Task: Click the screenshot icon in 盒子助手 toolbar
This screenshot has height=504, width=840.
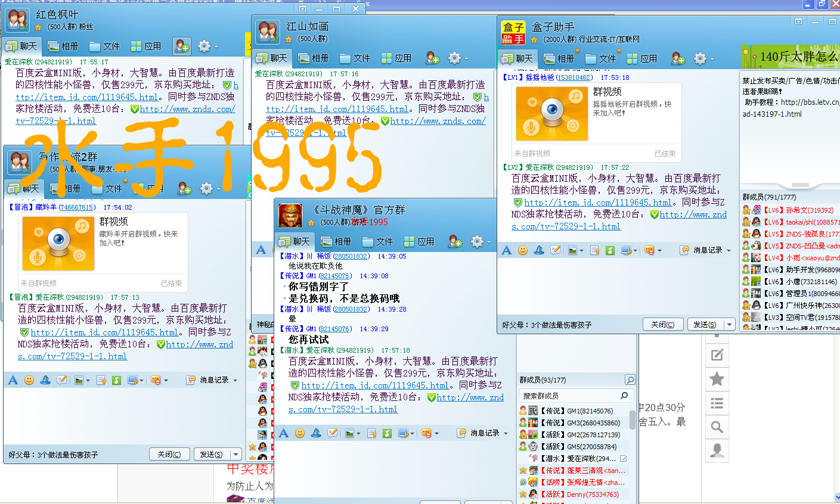Action: click(626, 250)
